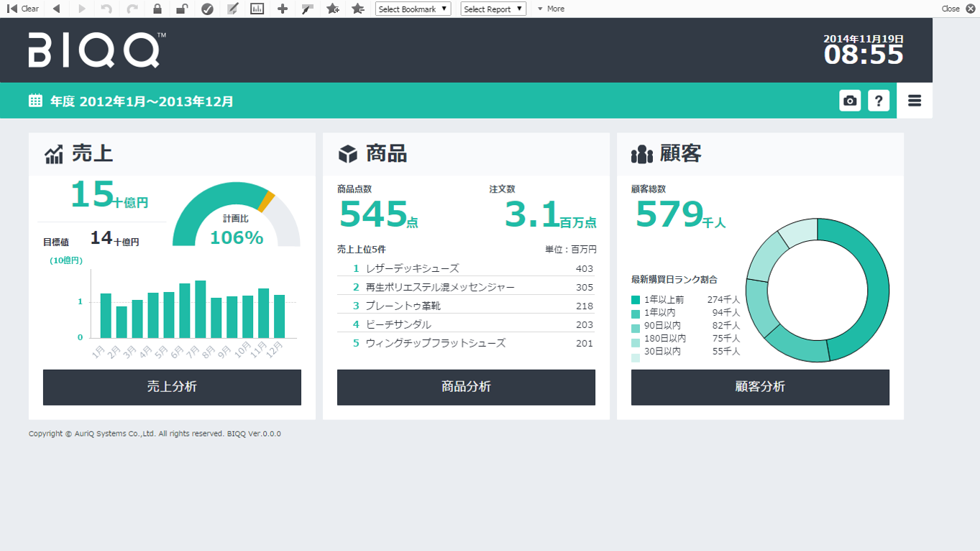Click the plus icon in toolbar
The height and width of the screenshot is (551, 980).
[283, 9]
